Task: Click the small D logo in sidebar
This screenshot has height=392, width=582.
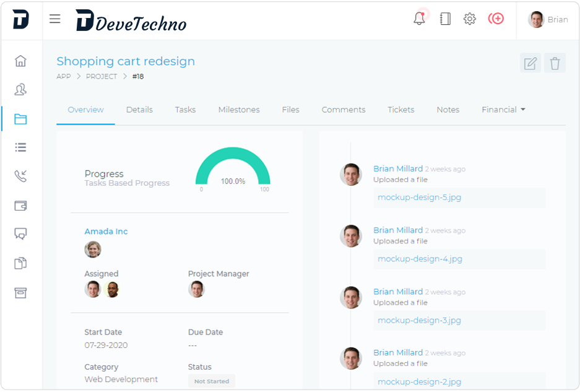Action: click(21, 19)
